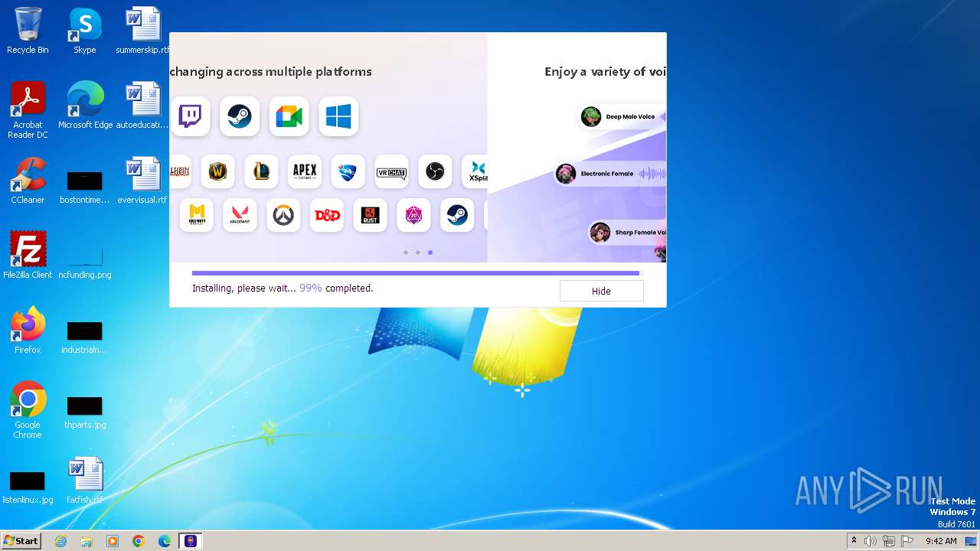Click the installer's taskbar button
The width and height of the screenshot is (980, 551).
191,541
